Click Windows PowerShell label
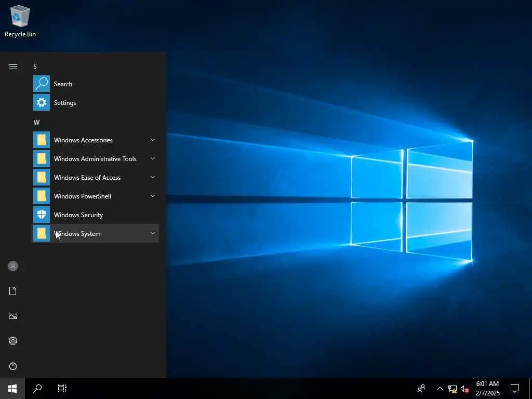 point(83,196)
